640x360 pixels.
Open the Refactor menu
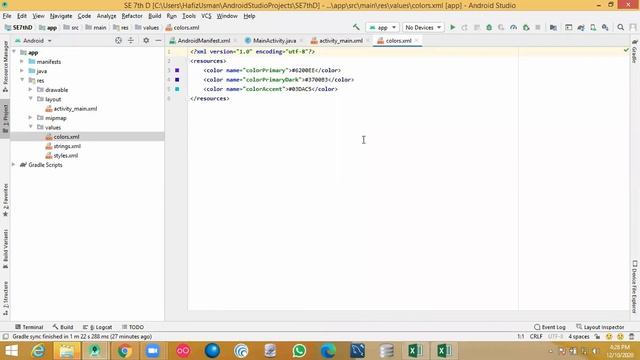[x=132, y=16]
